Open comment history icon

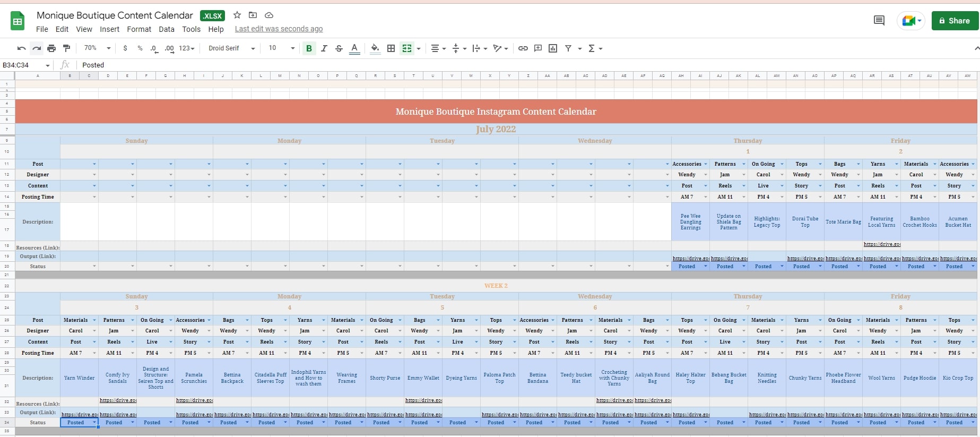879,21
